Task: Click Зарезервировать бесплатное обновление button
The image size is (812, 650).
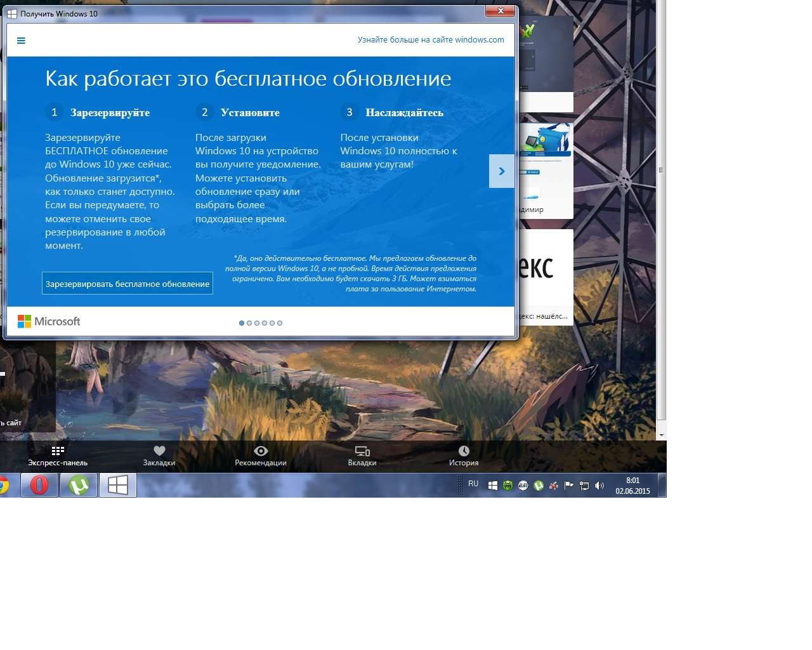Action: (128, 284)
